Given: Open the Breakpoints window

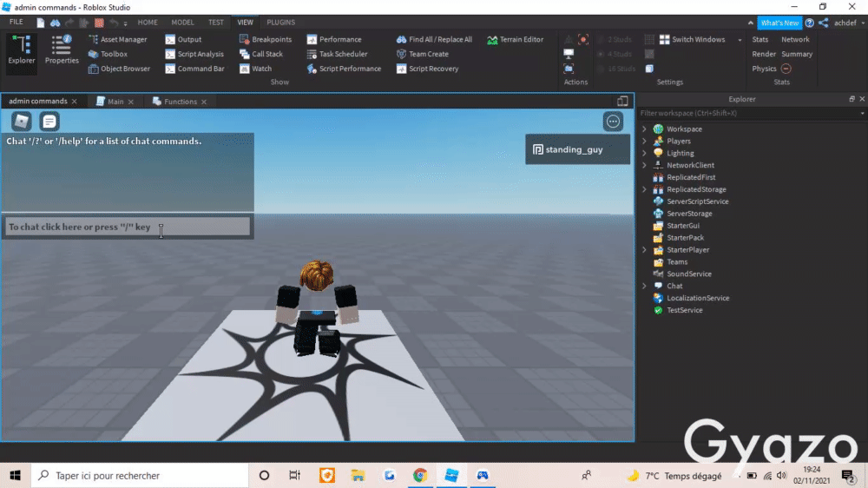Looking at the screenshot, I should click(265, 39).
